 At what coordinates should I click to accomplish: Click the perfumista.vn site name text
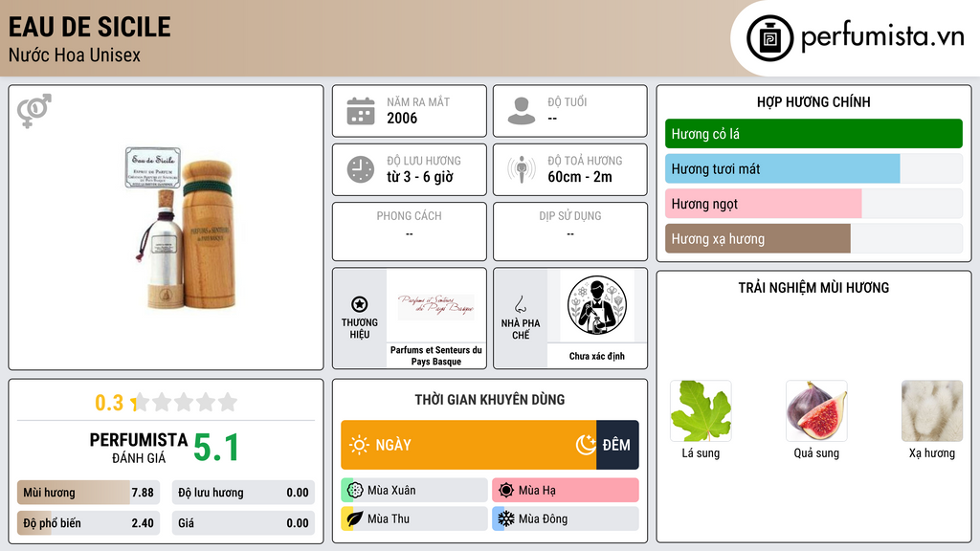pyautogui.click(x=882, y=37)
